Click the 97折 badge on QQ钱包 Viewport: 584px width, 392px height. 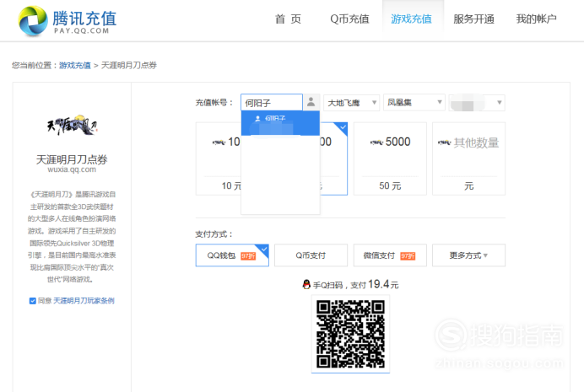[248, 256]
